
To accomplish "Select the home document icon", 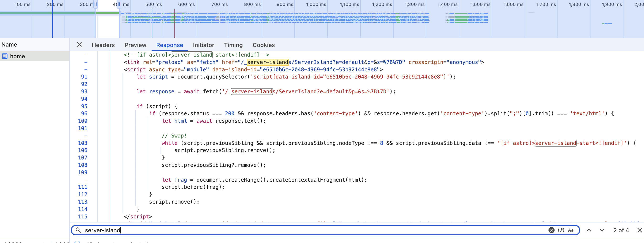I will click(x=5, y=56).
